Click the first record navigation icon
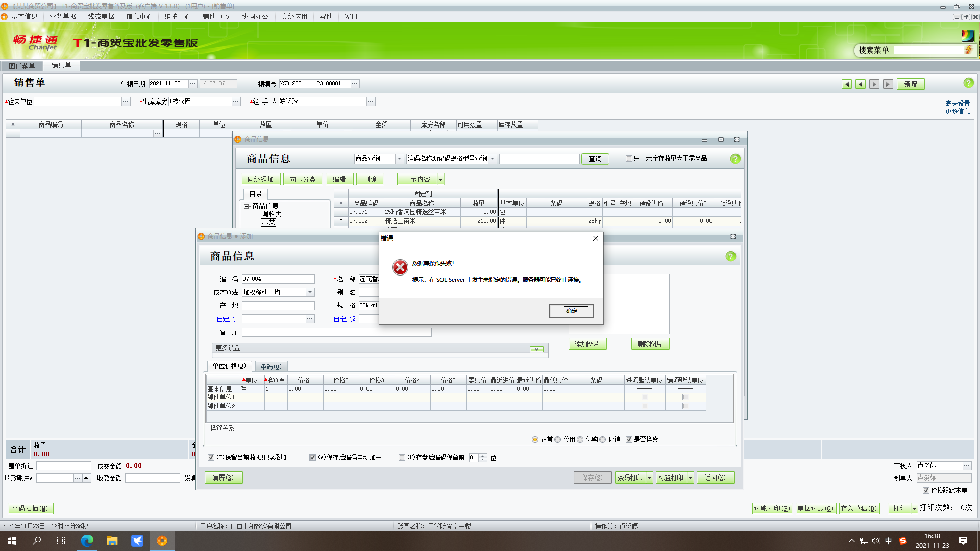Image resolution: width=980 pixels, height=551 pixels. (x=847, y=84)
